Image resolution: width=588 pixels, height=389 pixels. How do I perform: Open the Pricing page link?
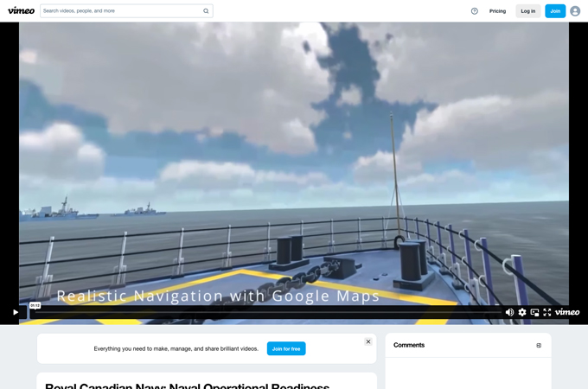click(x=497, y=11)
